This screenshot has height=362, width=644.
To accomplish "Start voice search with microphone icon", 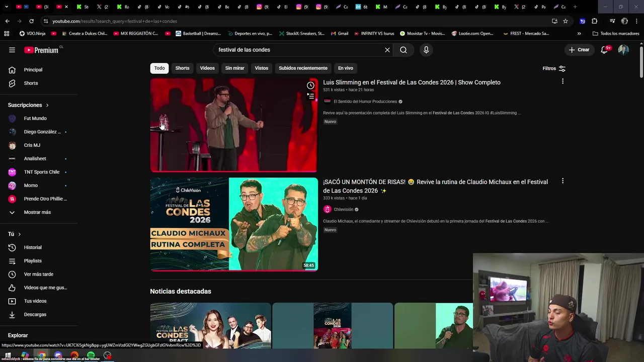I will [426, 50].
